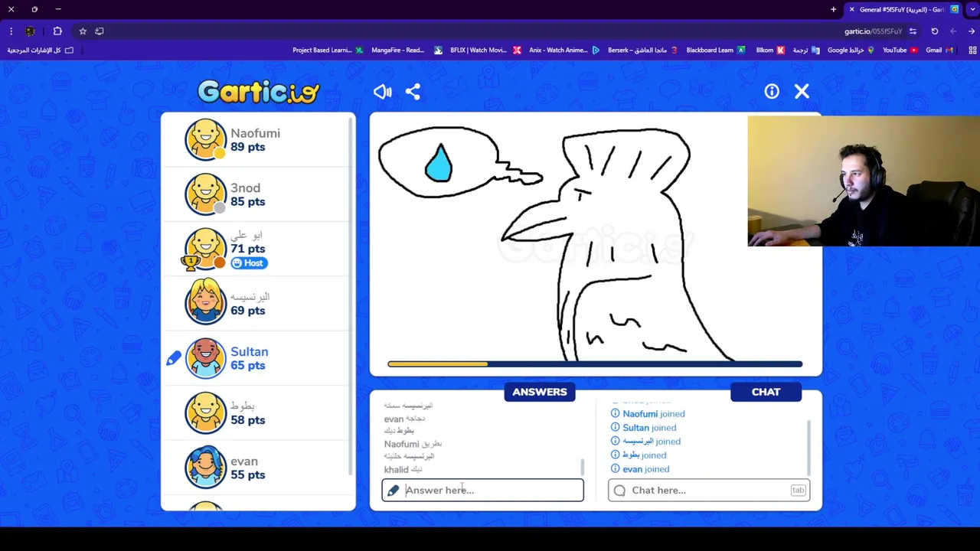This screenshot has height=551, width=980.
Task: Open the Blkom bookmark
Action: pos(769,51)
